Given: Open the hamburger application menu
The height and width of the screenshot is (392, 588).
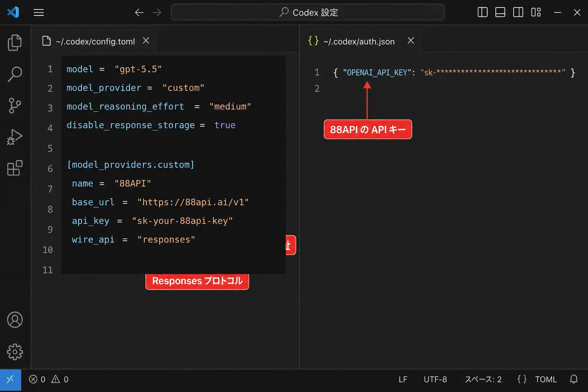Looking at the screenshot, I should [x=39, y=13].
